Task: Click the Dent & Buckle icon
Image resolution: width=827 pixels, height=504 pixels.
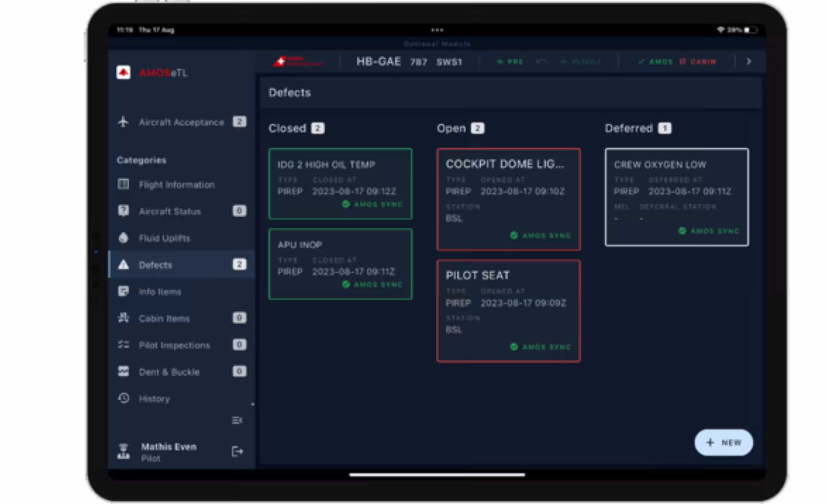Action: pos(123,371)
